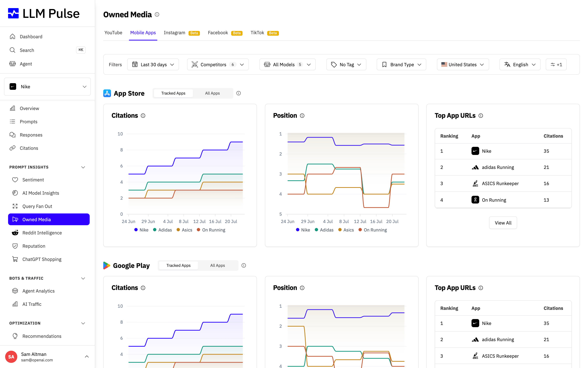The image size is (588, 368).
Task: Click the App Store logo icon
Action: click(107, 93)
